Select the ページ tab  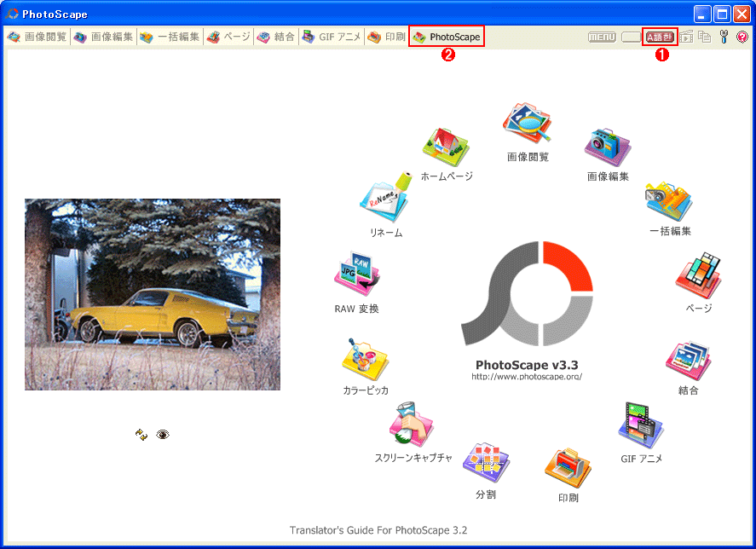229,37
